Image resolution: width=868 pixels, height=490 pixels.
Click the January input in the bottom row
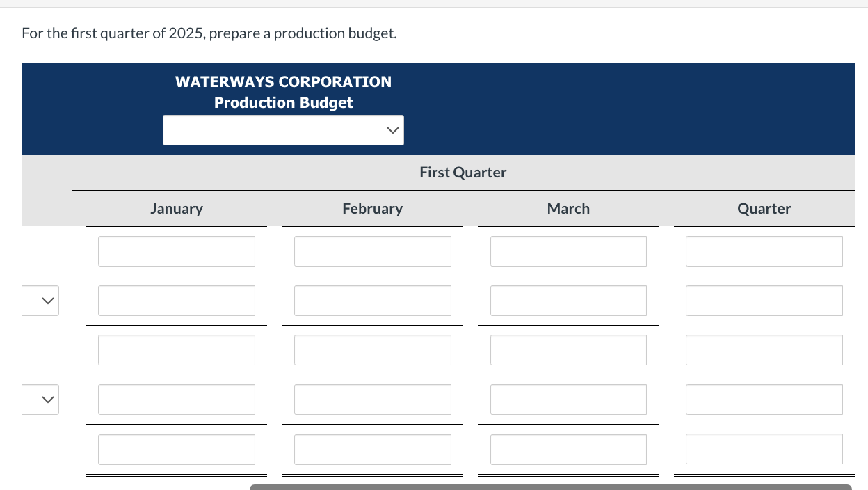[176, 449]
